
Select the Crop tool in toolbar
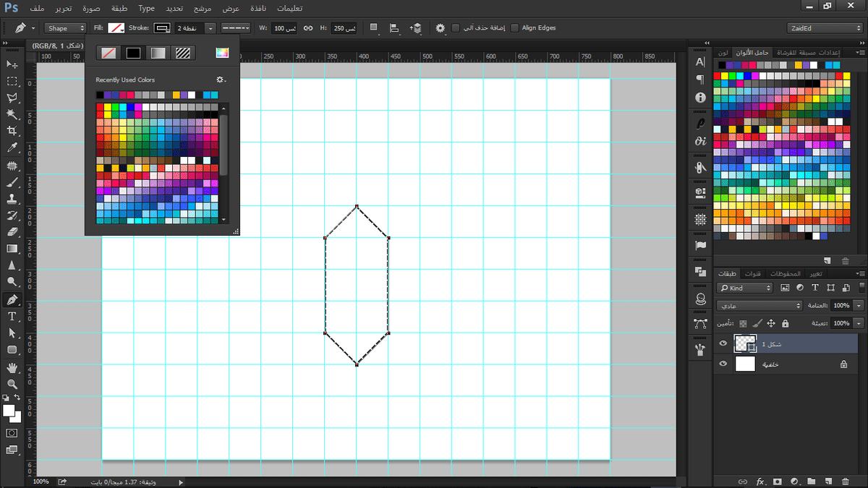tap(12, 130)
